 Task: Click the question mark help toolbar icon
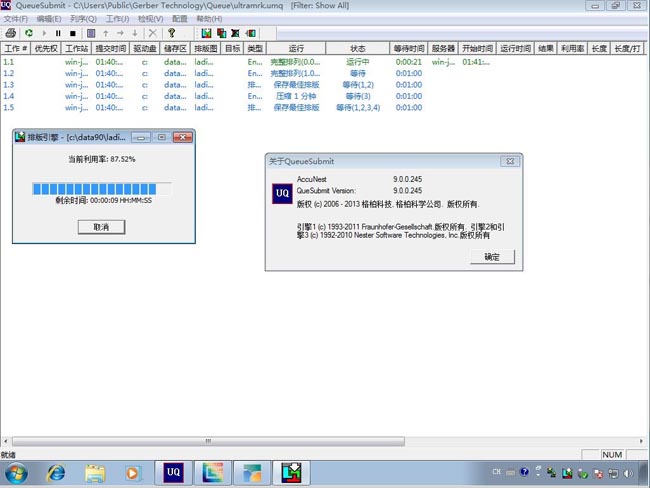tap(171, 33)
